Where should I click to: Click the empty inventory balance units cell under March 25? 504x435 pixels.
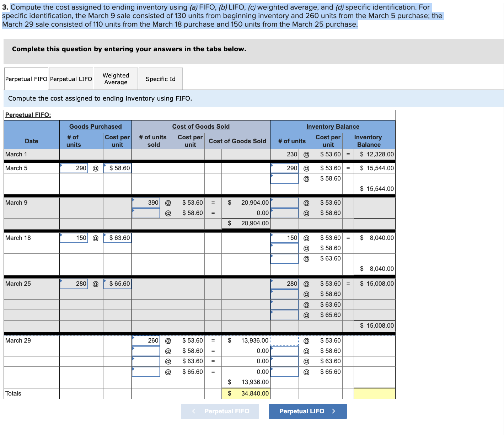(284, 294)
